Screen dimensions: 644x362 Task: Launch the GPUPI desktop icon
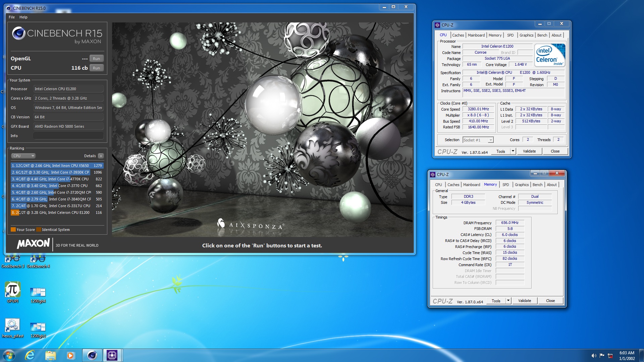pos(13,292)
